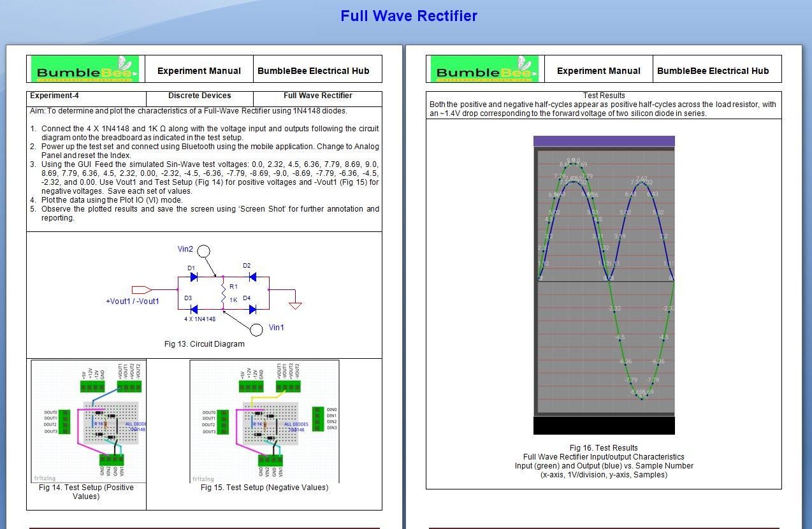Click BumbleBee Electrical Hub header on Test Results page
Screen dimensions: 812x529
(x=713, y=71)
